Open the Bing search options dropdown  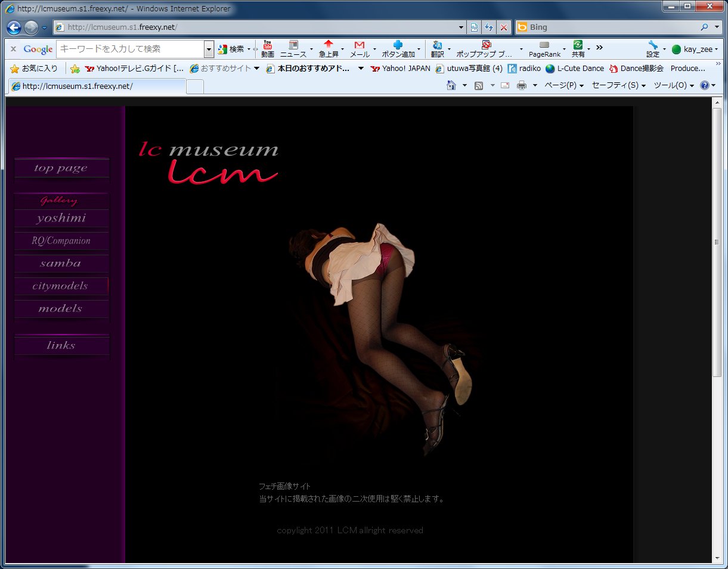715,27
